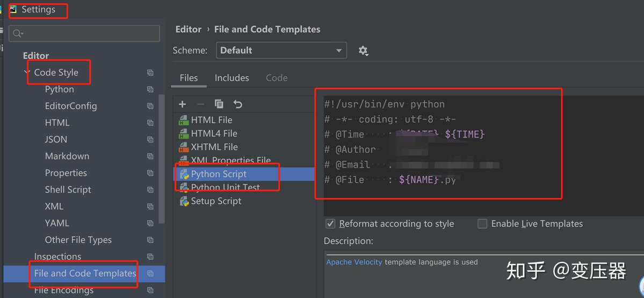Viewport: 644px width, 298px height.
Task: Switch to the Code tab
Action: pos(277,78)
